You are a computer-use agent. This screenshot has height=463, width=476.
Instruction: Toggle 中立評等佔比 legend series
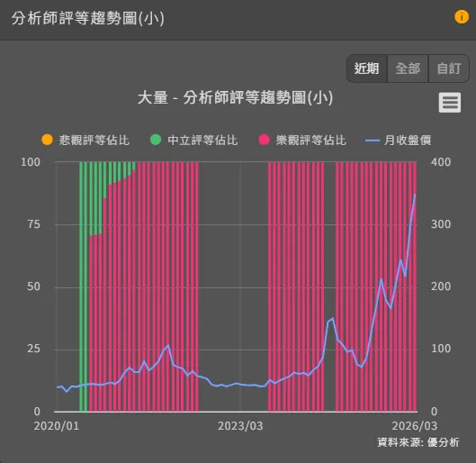pos(193,140)
